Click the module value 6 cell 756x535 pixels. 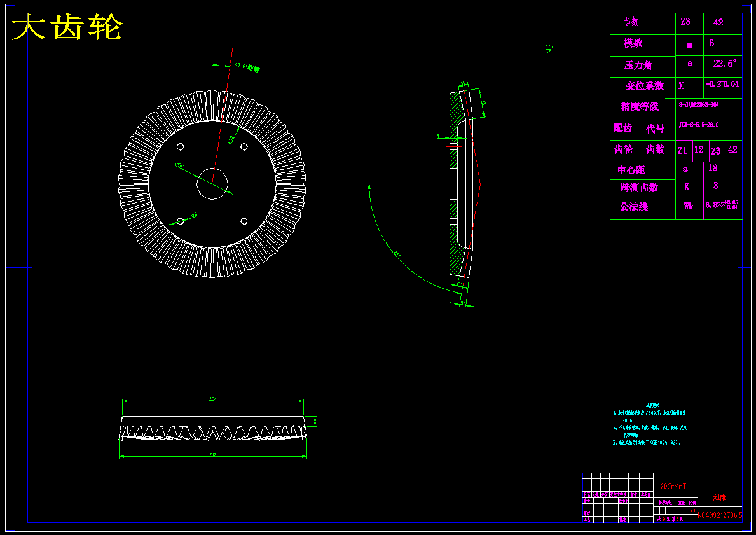click(711, 43)
